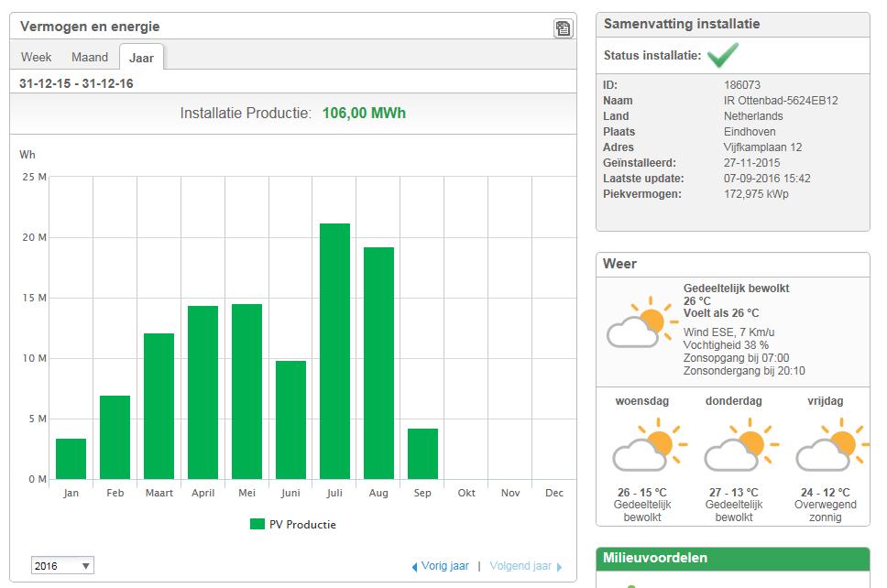Click the 25 M y-axis label
The width and height of the screenshot is (887, 588).
coord(35,177)
